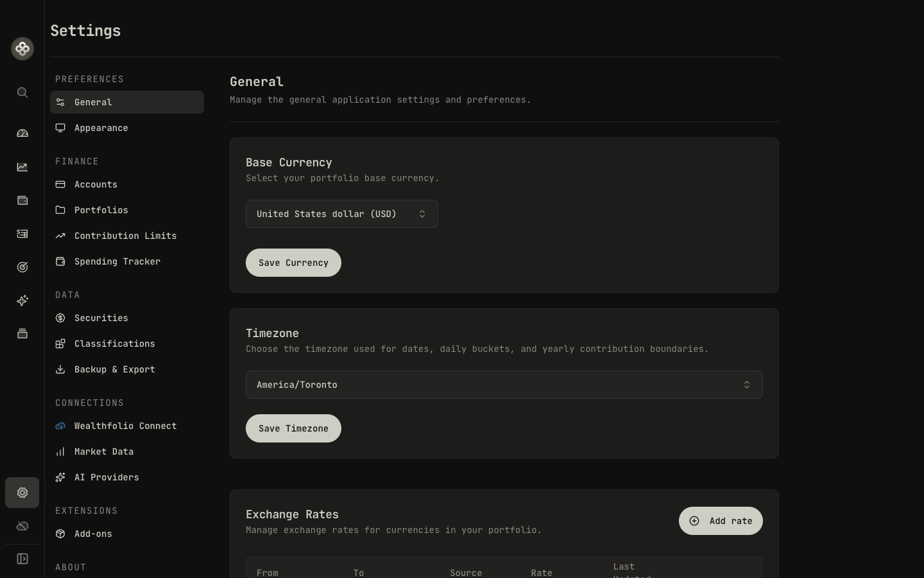924x578 pixels.
Task: Click the Save Timezone button
Action: pos(293,428)
